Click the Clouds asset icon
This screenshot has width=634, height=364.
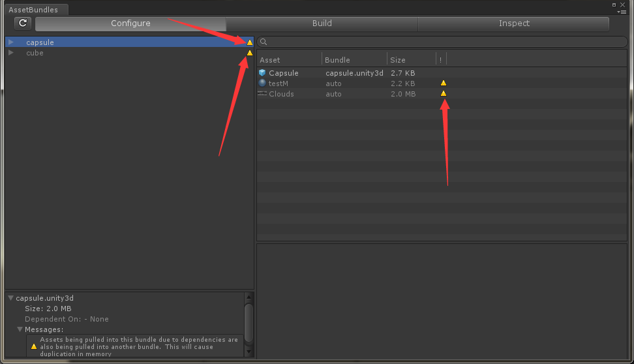tap(262, 94)
